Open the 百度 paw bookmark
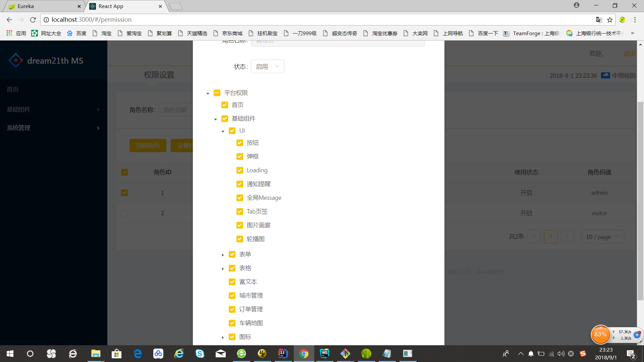Screen dimensions: 644x362 [76, 33]
